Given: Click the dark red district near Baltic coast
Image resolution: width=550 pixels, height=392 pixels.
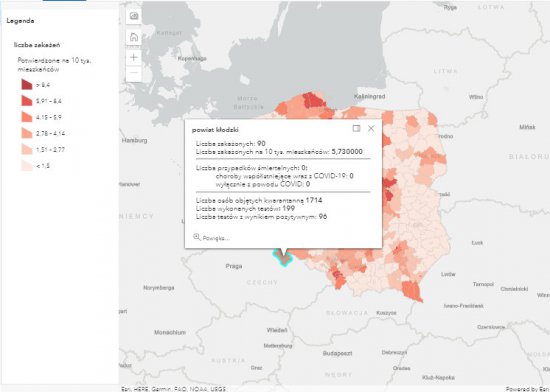Looking at the screenshot, I should [x=314, y=101].
